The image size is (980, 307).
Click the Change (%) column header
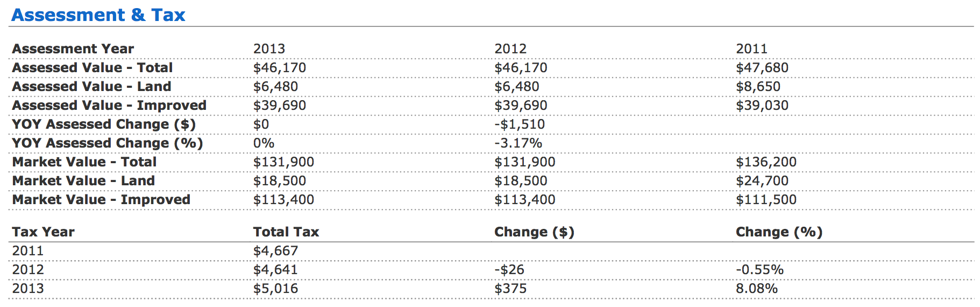[779, 232]
